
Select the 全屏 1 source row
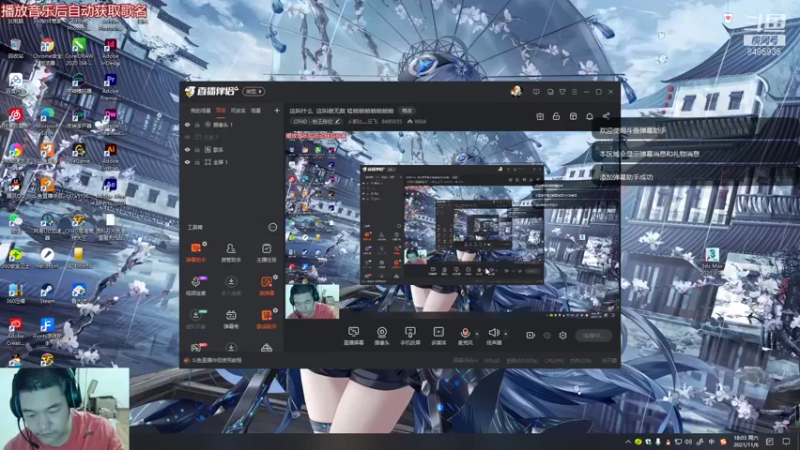coord(232,162)
